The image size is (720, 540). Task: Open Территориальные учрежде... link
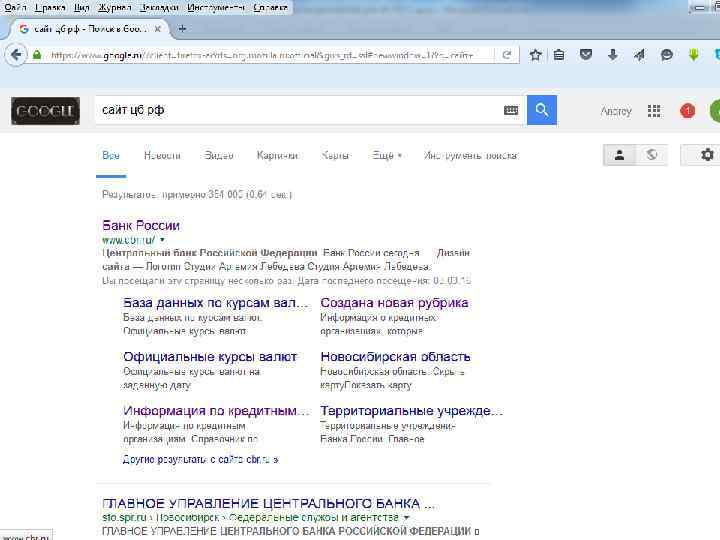coord(412,411)
